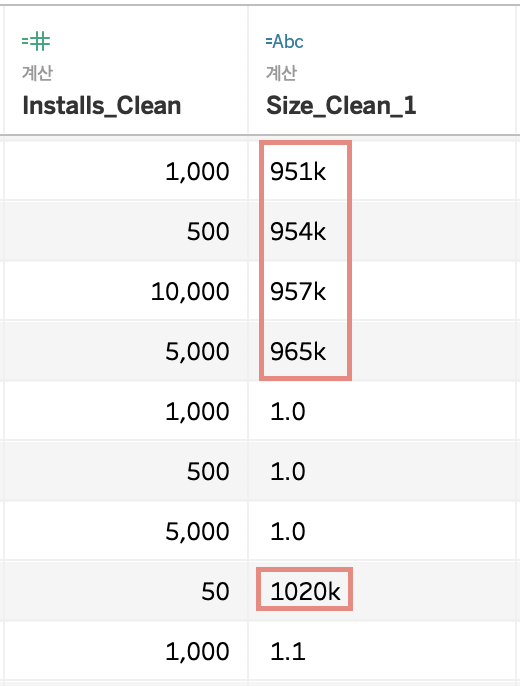Screen dimensions: 520x686
Task: Click the number data type icon above Installs_Clean
Action: (36, 42)
